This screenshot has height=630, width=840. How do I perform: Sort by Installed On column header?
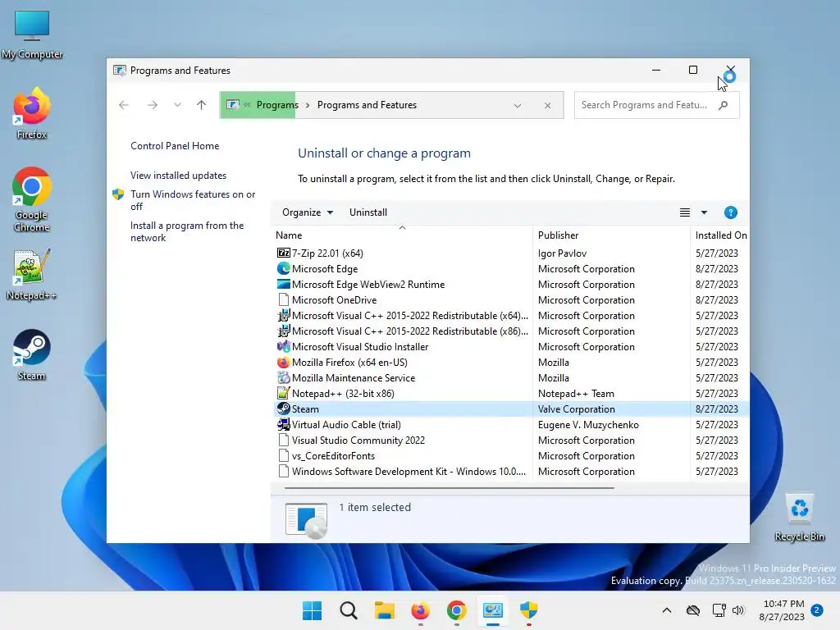720,235
